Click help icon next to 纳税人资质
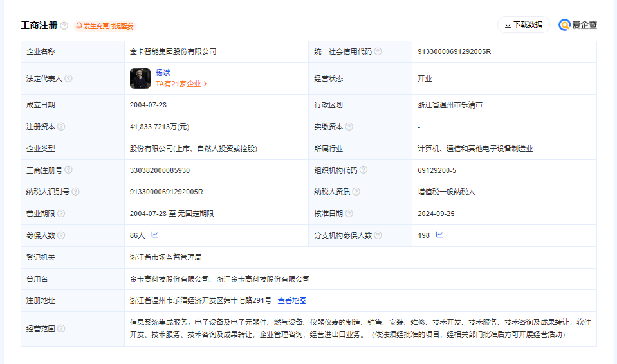Viewport: 617px width, 364px height. point(356,191)
